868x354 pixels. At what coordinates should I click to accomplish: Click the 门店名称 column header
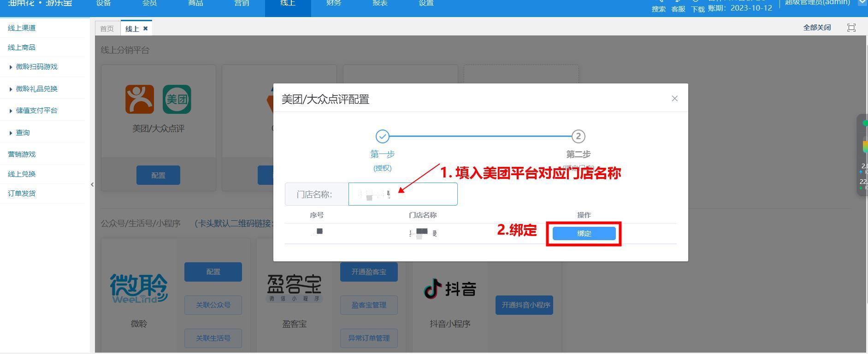coord(423,215)
